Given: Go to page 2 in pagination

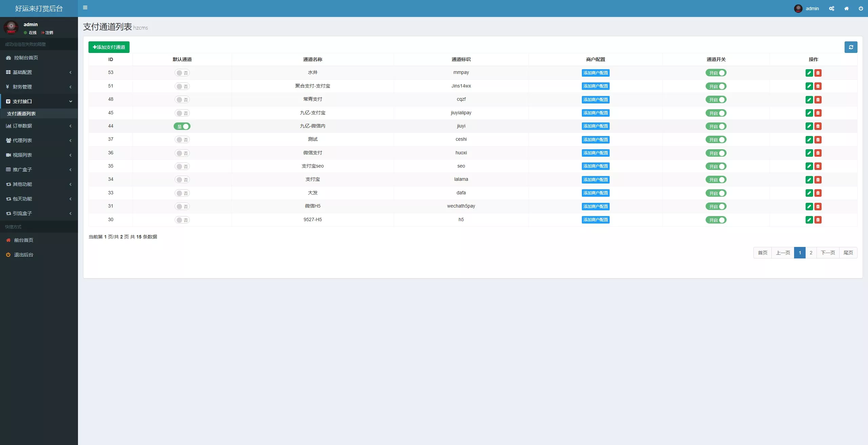Looking at the screenshot, I should click(x=811, y=253).
